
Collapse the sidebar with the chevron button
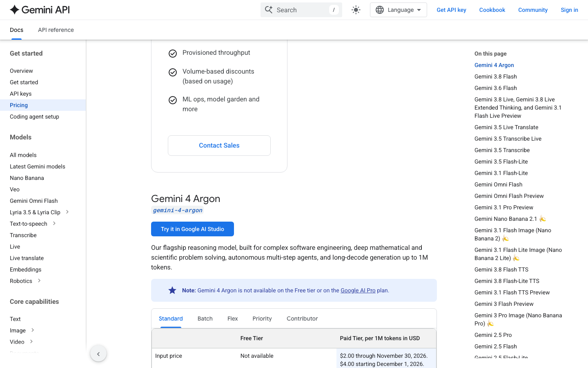tap(98, 354)
